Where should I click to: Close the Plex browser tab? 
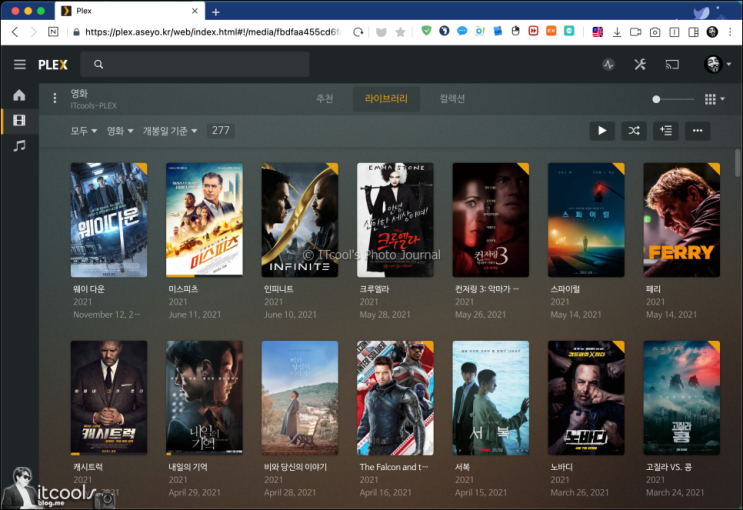point(195,11)
